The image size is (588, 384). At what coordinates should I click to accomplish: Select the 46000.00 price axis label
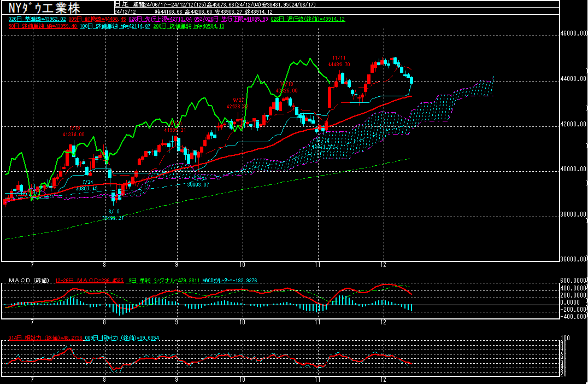click(574, 33)
